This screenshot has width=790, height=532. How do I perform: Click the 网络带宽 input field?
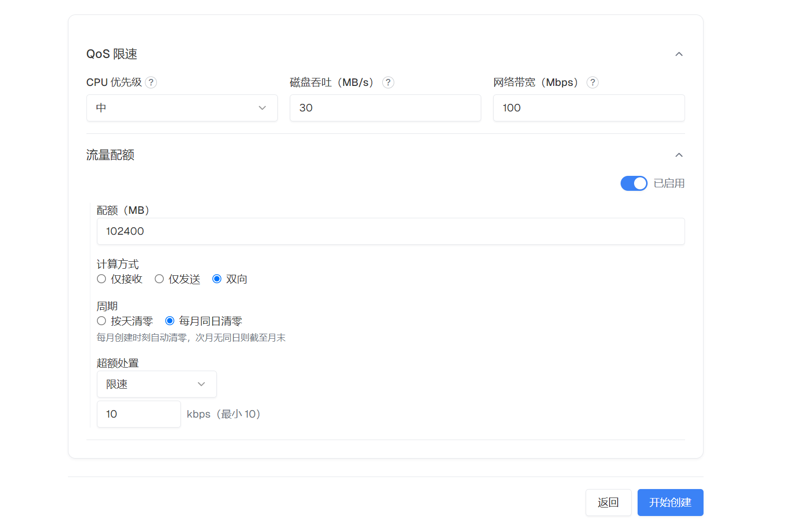[x=589, y=108]
